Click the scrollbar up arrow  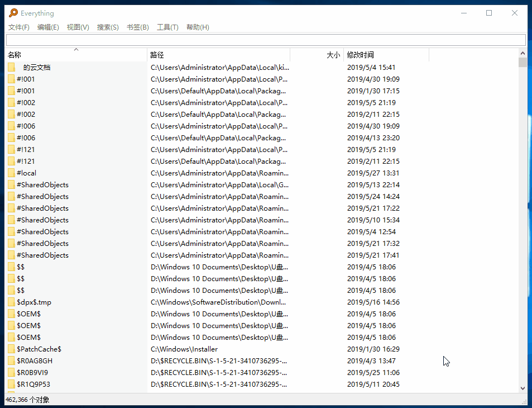coord(523,53)
